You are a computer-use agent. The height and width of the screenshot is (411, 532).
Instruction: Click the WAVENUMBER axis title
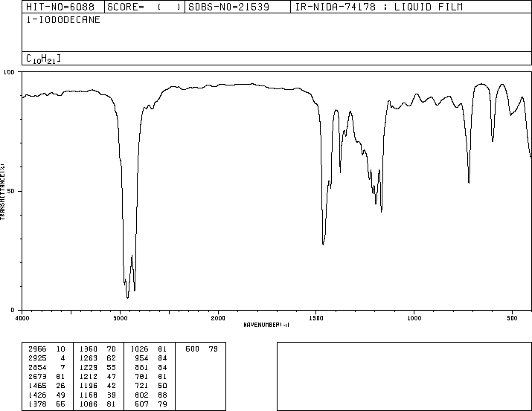coord(266,325)
